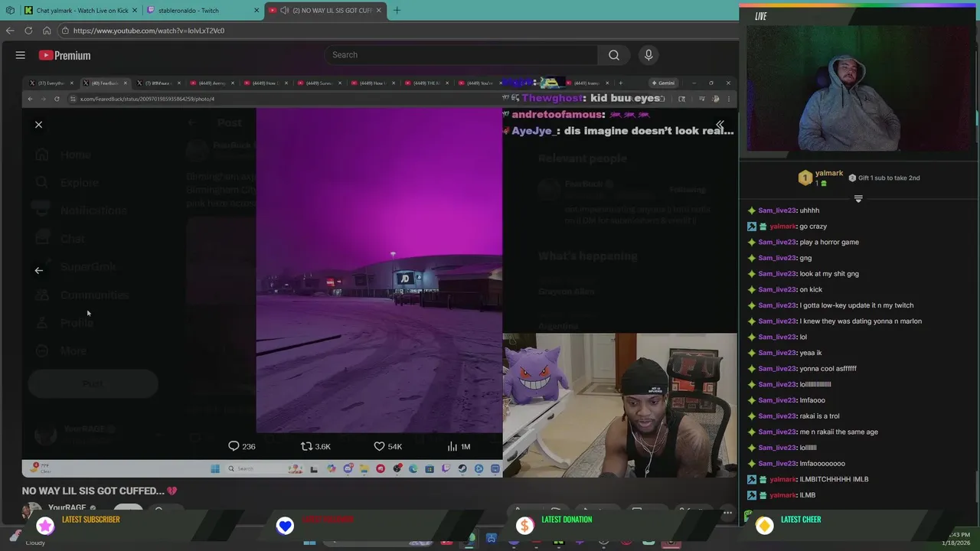Click the Gemini button in inner browser
Viewport: 980px width, 551px height.
point(663,83)
